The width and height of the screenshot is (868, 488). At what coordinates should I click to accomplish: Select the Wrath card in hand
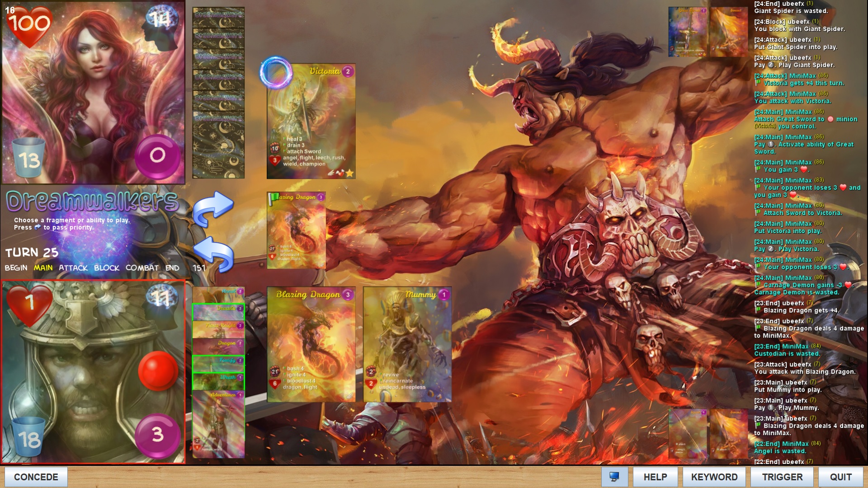(218, 381)
